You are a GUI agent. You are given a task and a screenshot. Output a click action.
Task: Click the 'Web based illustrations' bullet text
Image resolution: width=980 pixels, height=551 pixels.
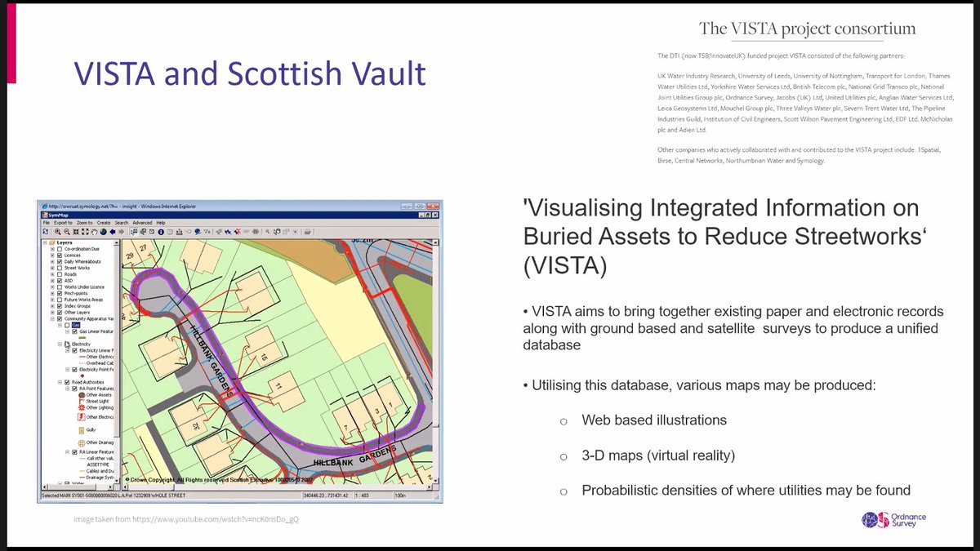point(654,420)
